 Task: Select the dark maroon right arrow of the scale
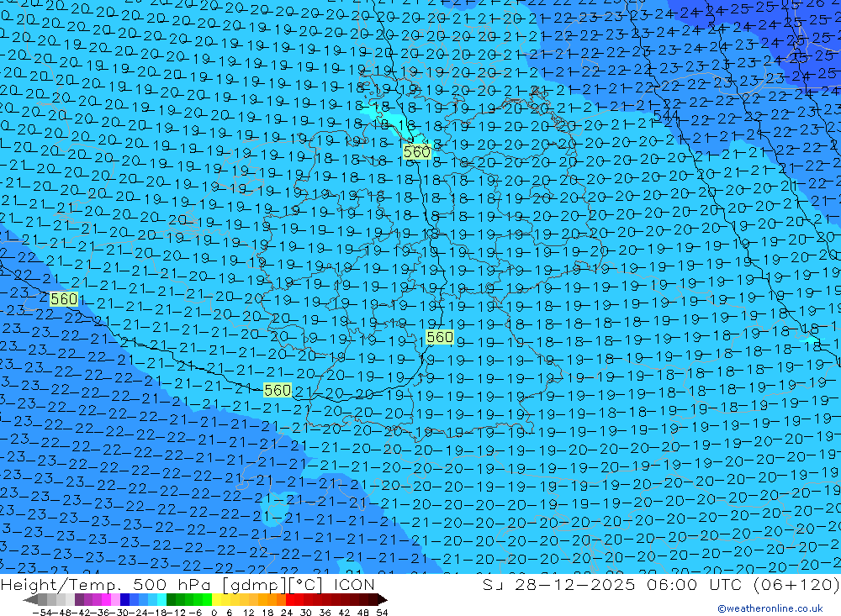pyautogui.click(x=382, y=600)
